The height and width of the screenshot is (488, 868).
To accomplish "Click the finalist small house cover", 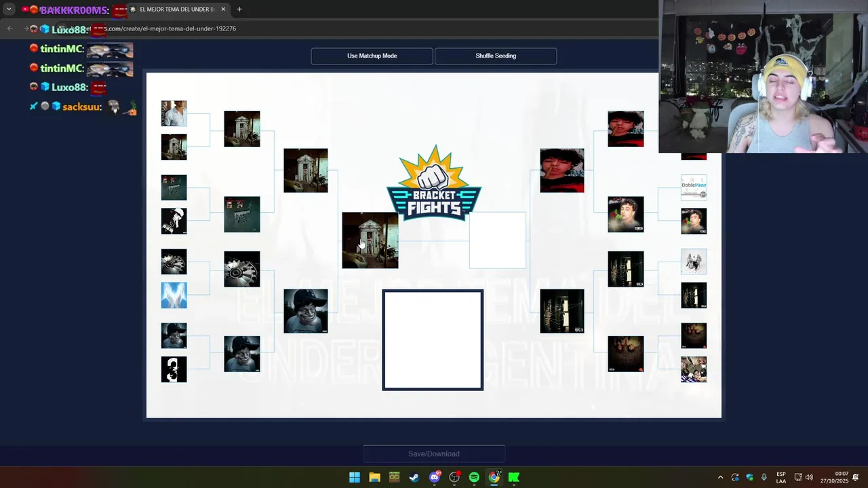I will (x=370, y=241).
